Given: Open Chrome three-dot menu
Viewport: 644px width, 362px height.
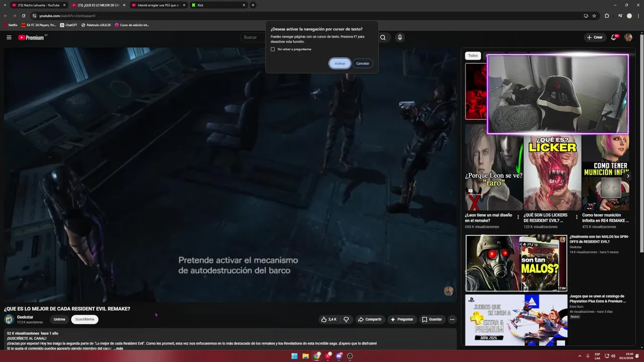Looking at the screenshot, I should (639, 16).
